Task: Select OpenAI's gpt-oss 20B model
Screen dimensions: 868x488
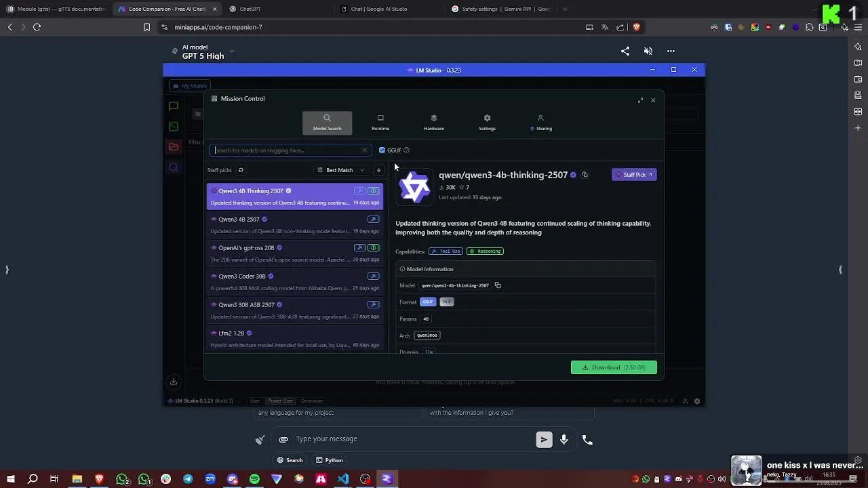Action: point(295,253)
